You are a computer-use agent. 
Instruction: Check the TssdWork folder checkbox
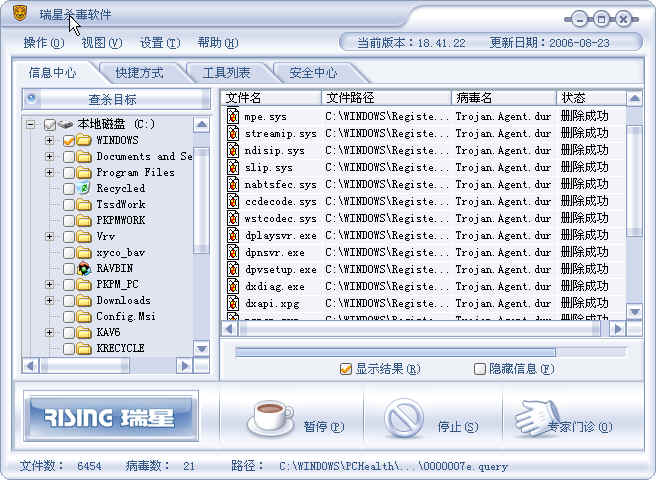click(69, 205)
